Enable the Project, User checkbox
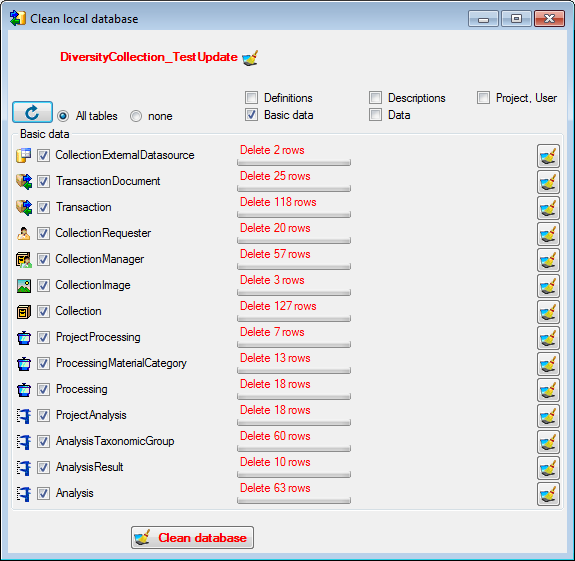 tap(483, 98)
